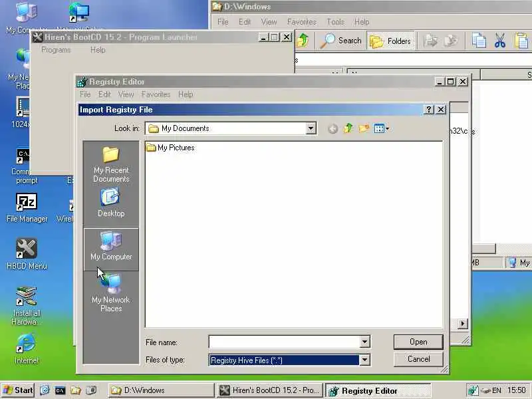532x399 pixels.
Task: Open the View Menu icon dropdown
Action: click(381, 128)
